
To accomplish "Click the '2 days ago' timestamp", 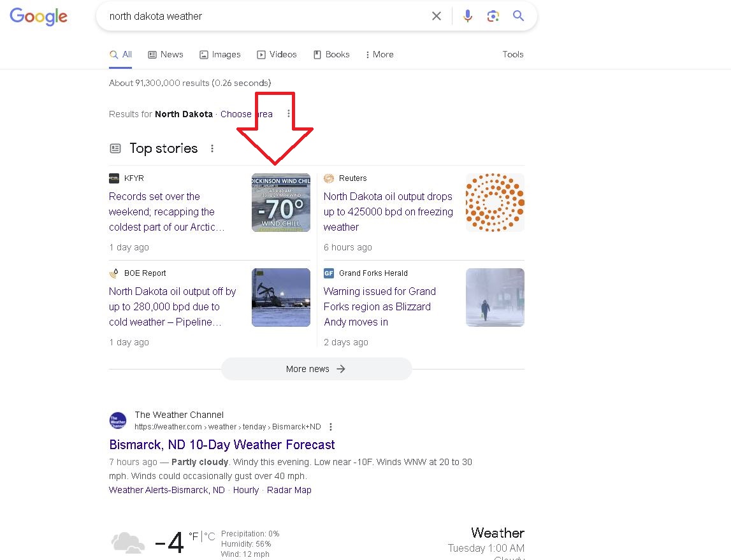I will [x=346, y=342].
